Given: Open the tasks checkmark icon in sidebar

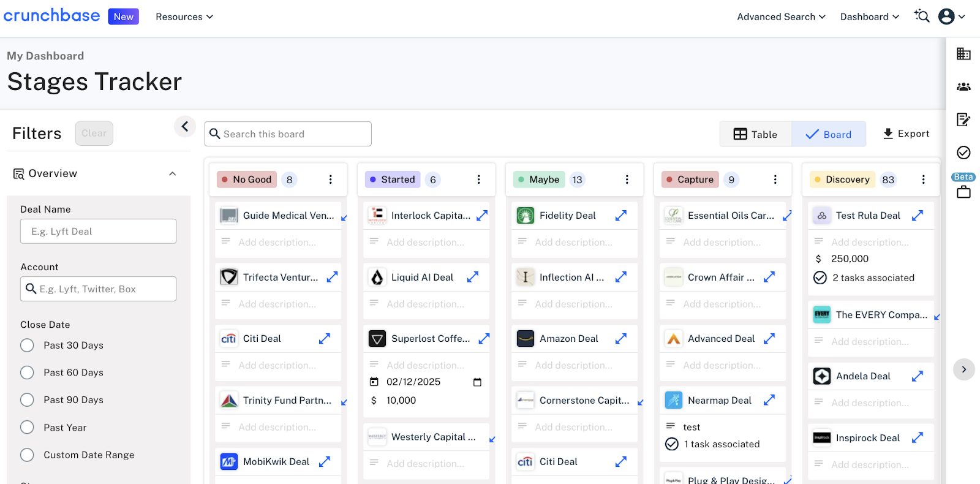Looking at the screenshot, I should coord(963,153).
